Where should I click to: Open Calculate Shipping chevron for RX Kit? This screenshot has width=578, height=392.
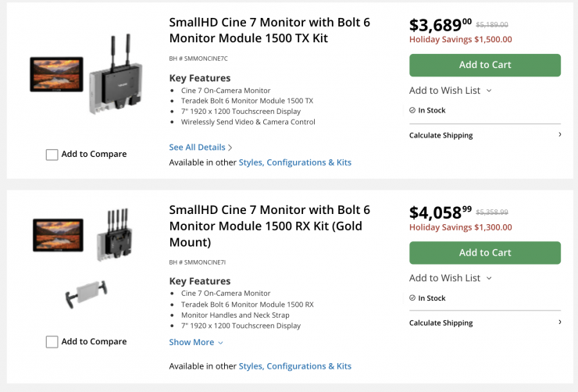[559, 323]
